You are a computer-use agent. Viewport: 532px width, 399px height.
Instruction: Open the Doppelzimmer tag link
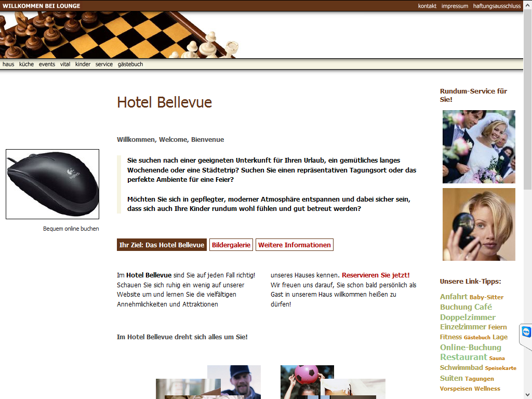pos(468,317)
